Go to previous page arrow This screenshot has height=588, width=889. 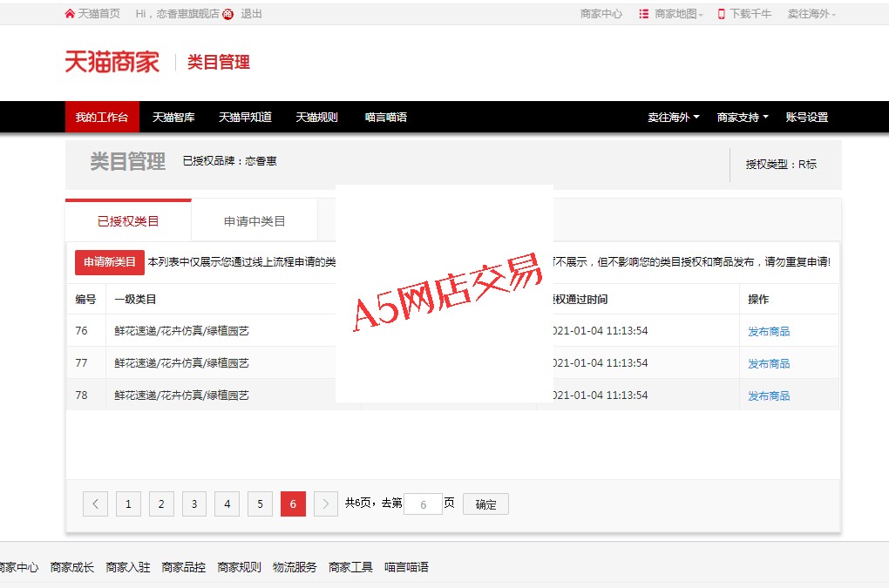95,504
